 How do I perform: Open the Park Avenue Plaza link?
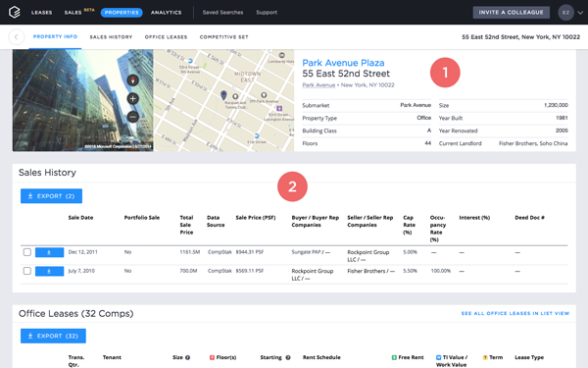tap(343, 63)
